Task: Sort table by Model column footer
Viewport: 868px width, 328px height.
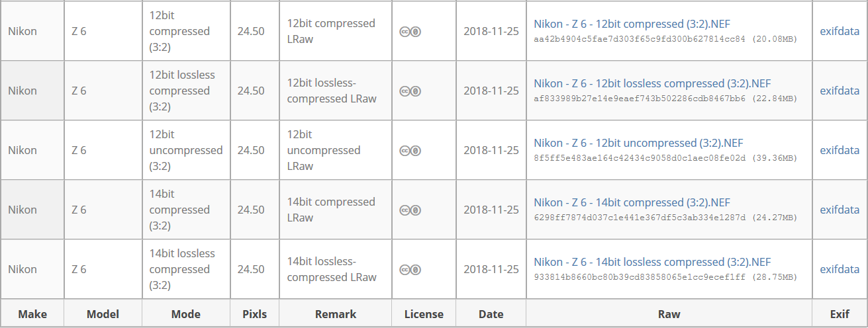Action: tap(103, 314)
